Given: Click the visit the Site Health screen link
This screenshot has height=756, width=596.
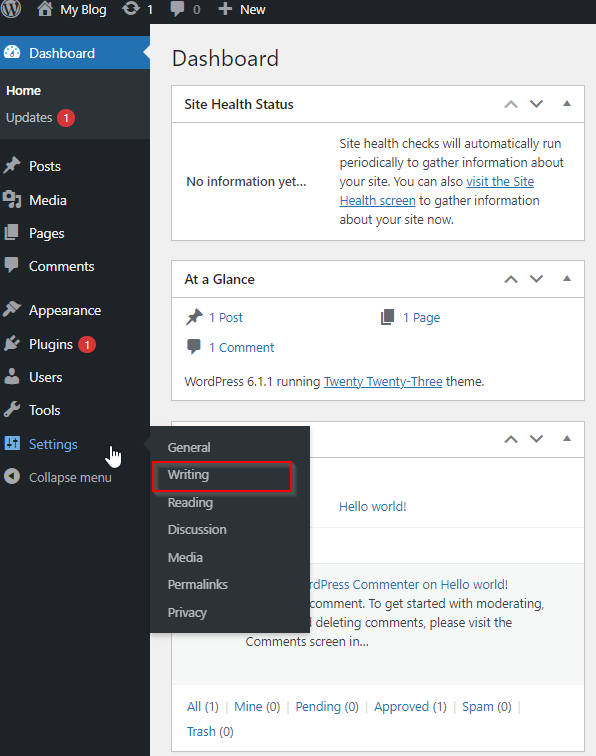Looking at the screenshot, I should click(437, 191).
